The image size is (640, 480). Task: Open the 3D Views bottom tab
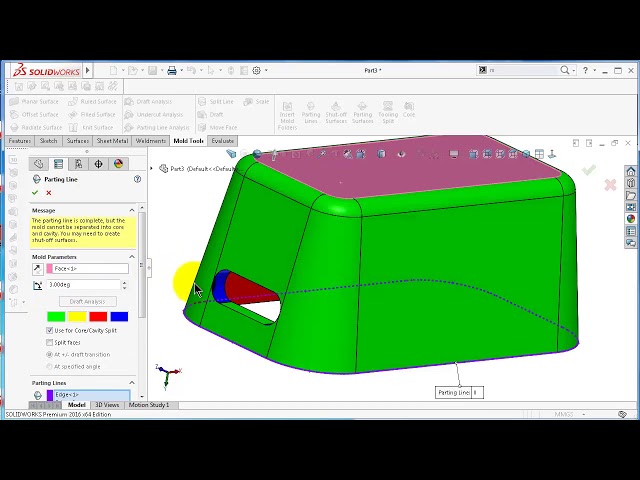[x=107, y=405]
